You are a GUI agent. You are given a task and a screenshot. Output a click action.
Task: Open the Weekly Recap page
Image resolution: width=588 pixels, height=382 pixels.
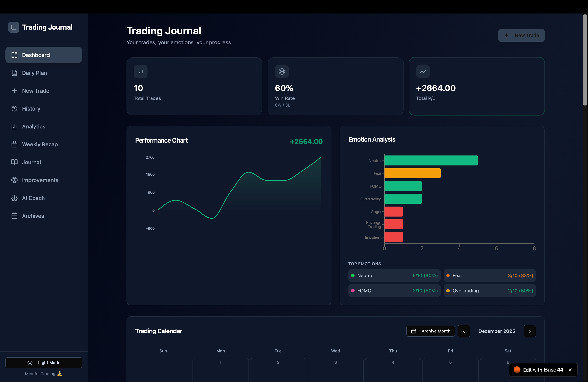(x=44, y=144)
